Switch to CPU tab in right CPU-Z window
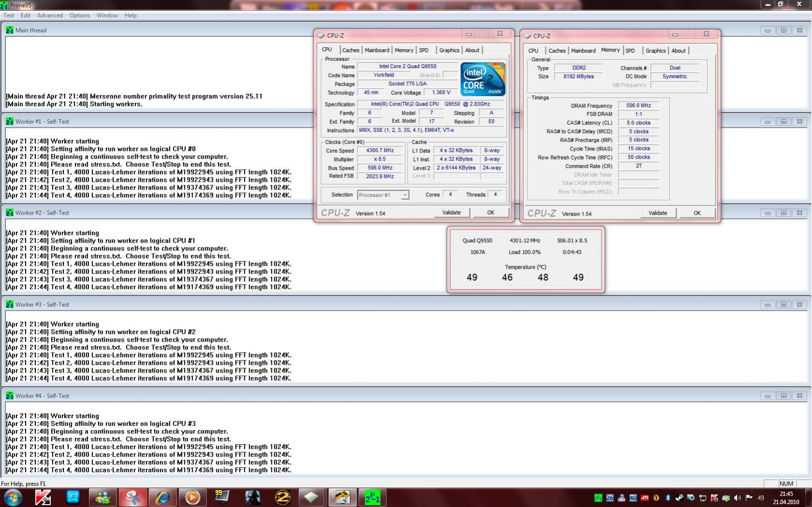 [533, 51]
